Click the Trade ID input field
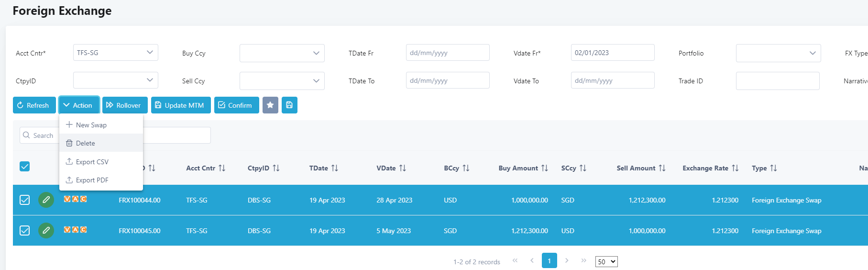 tap(777, 81)
